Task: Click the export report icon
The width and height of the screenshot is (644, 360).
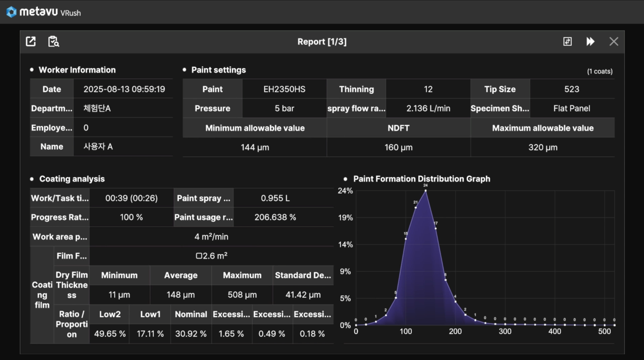Action: coord(31,42)
